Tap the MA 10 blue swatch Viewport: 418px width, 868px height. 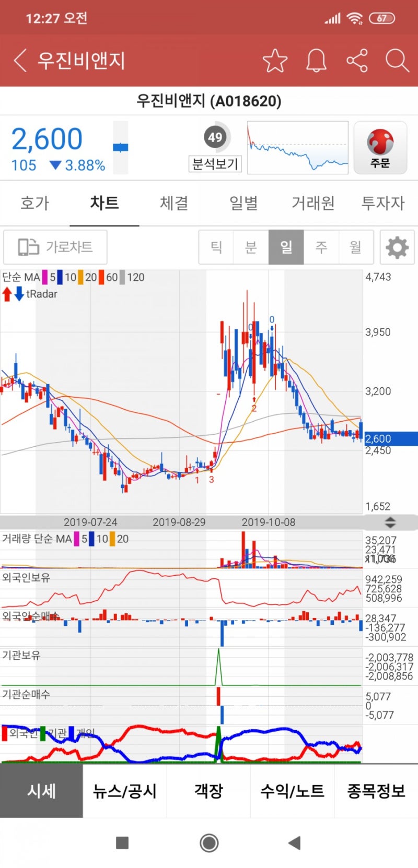tap(60, 277)
